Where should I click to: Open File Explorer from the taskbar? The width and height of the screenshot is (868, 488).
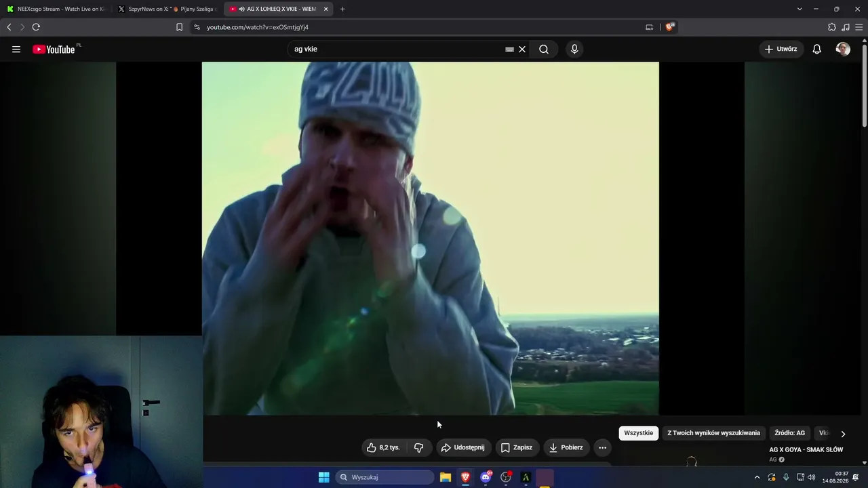446,477
